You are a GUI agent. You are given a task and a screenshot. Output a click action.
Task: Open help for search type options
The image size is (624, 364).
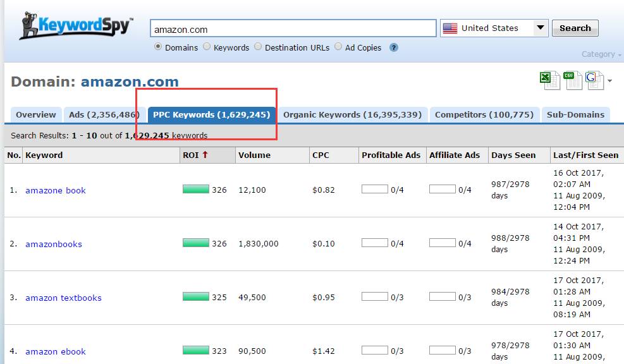394,48
